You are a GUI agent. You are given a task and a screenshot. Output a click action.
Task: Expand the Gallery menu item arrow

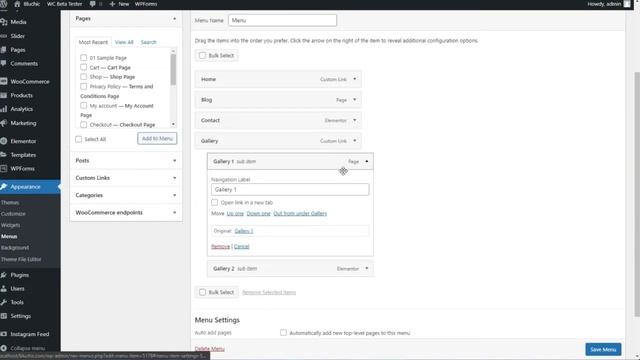355,141
